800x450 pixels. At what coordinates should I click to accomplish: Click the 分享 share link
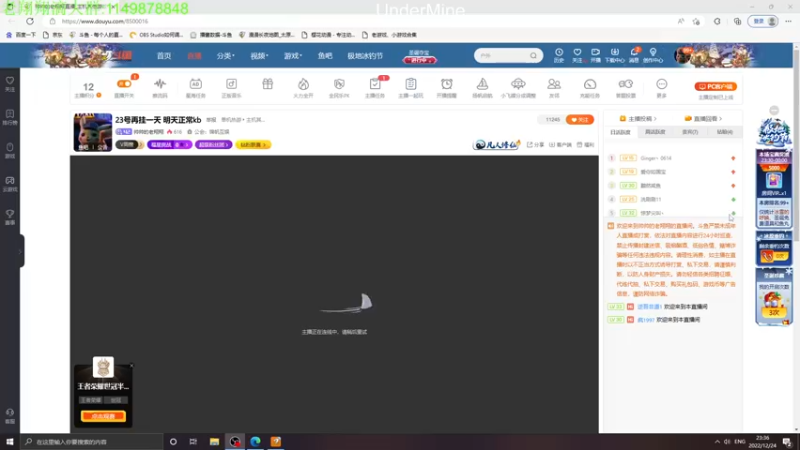[x=535, y=145]
